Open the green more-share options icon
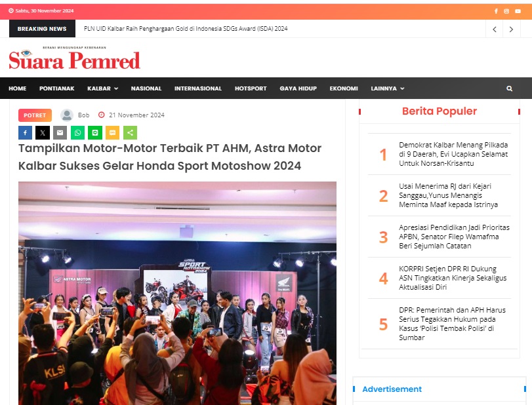 click(x=130, y=133)
